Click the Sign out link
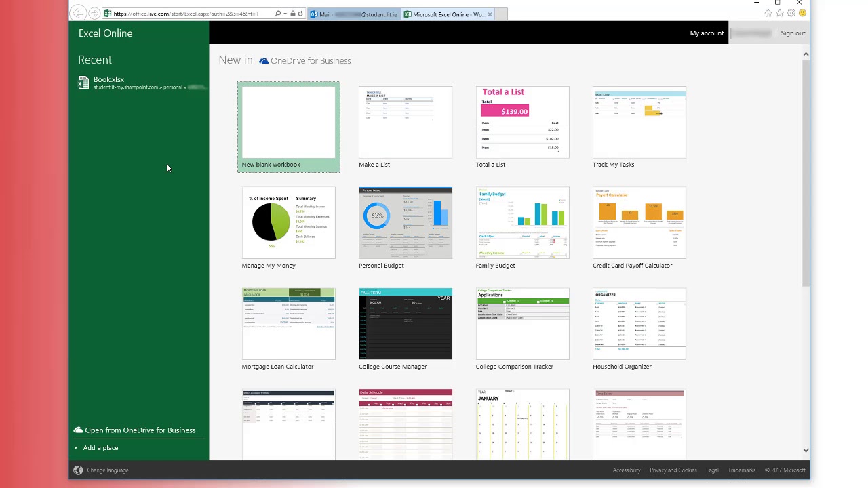Screen dimensions: 868x488 pos(793,33)
